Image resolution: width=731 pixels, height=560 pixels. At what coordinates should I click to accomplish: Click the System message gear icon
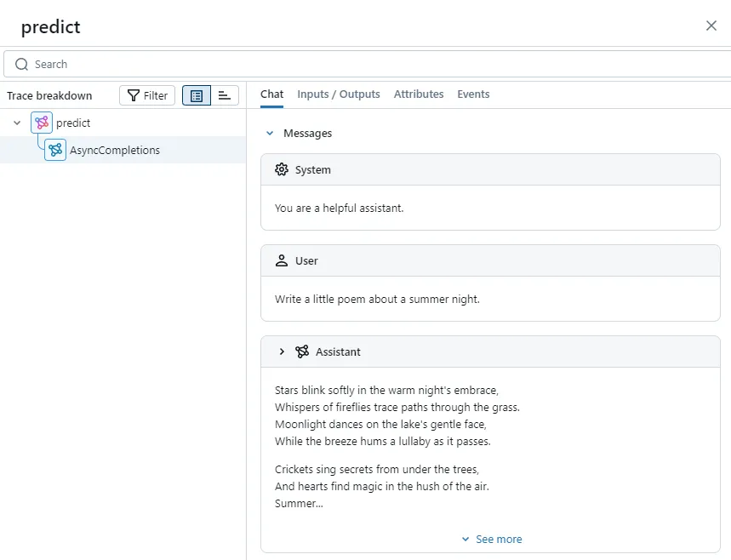282,169
